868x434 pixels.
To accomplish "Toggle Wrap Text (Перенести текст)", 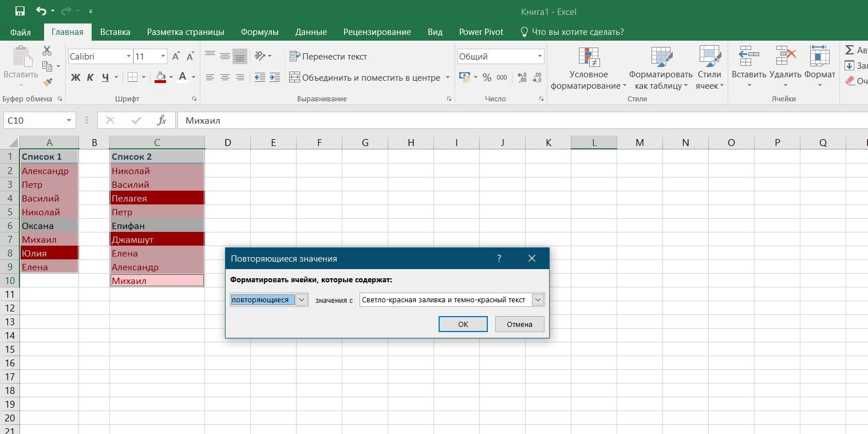I will pos(328,56).
